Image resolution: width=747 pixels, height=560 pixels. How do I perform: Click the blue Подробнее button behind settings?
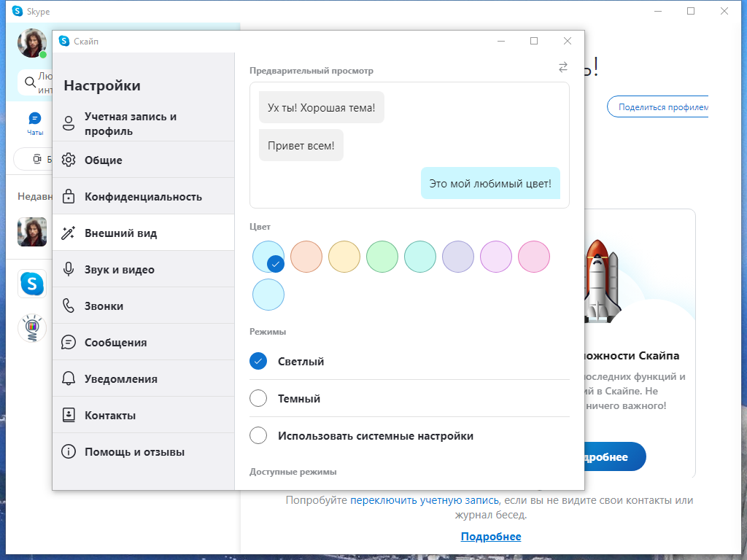tap(615, 456)
